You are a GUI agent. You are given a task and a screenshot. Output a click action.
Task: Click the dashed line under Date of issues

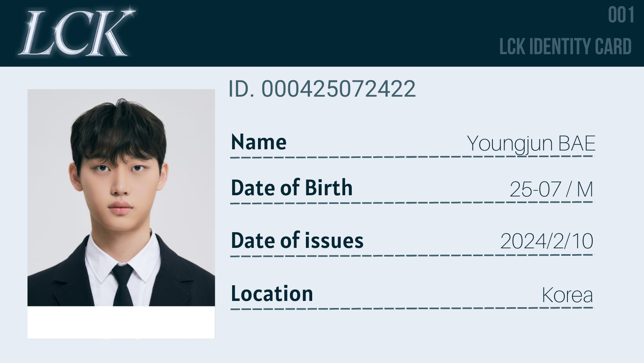pos(412,256)
